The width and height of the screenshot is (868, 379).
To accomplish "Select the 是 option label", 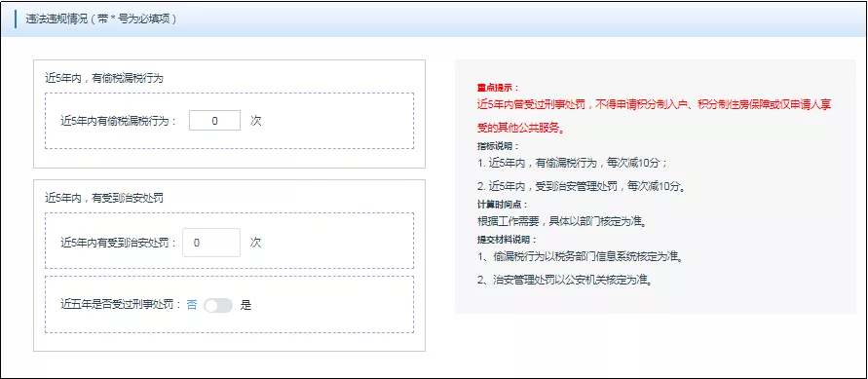I will (245, 305).
